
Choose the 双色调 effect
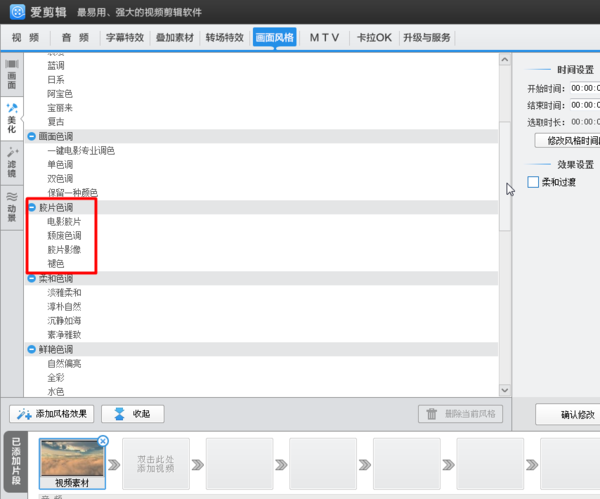coord(60,179)
